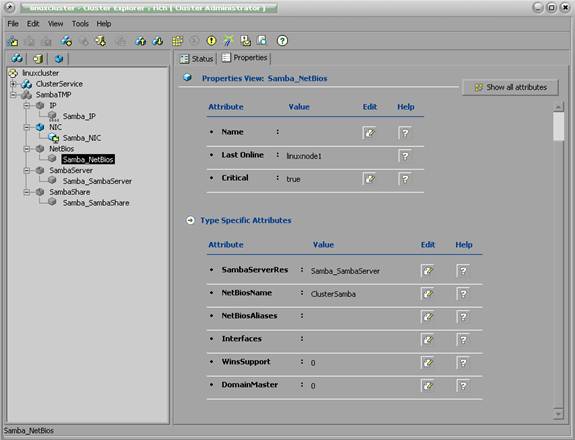Edit the DomainMaster attribute
Screen dimensions: 575x440
pyautogui.click(x=428, y=386)
